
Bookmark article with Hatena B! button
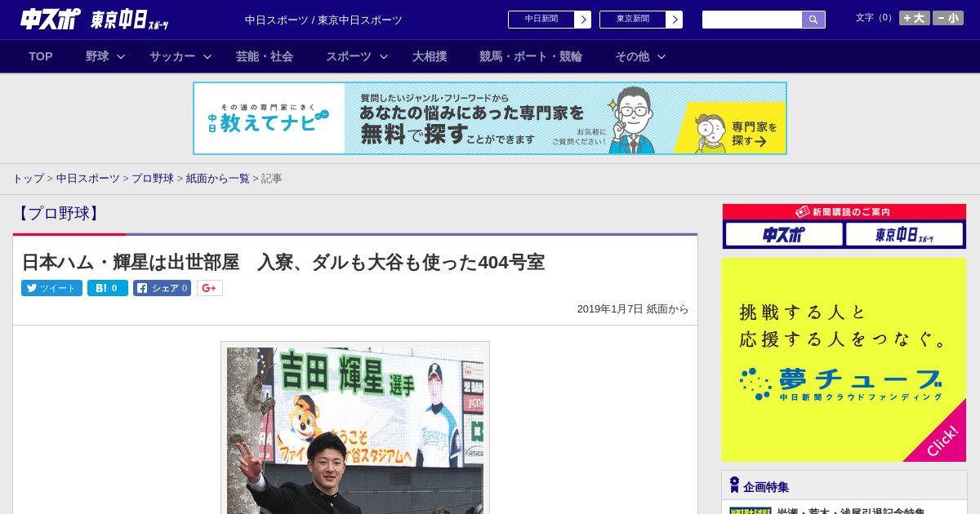pyautogui.click(x=108, y=288)
